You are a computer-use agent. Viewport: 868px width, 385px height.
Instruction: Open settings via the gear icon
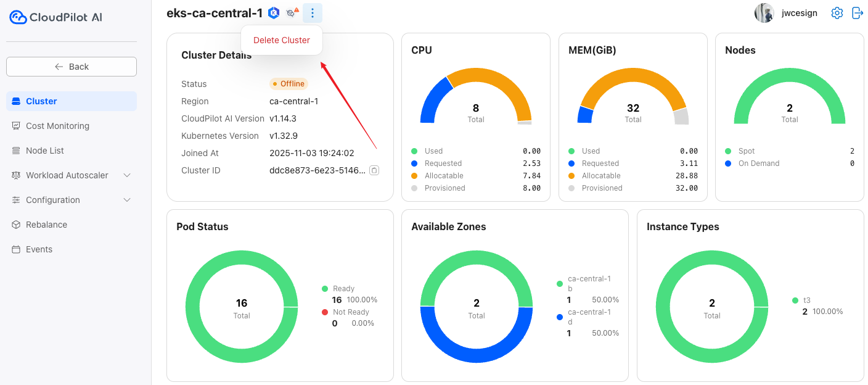pyautogui.click(x=837, y=13)
